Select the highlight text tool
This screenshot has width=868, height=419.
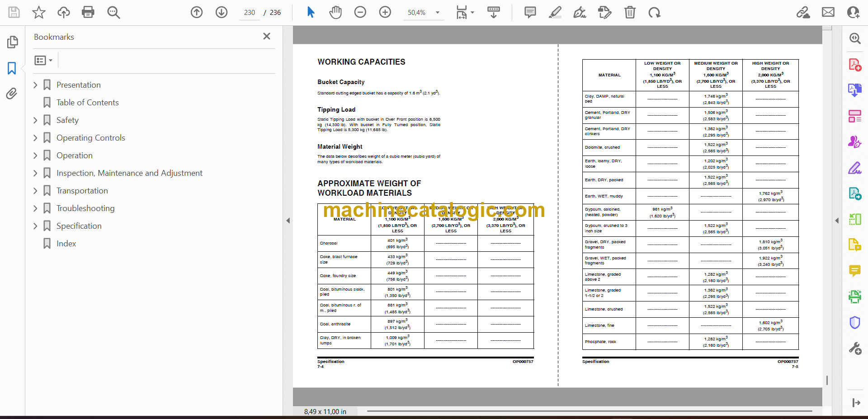pyautogui.click(x=555, y=12)
